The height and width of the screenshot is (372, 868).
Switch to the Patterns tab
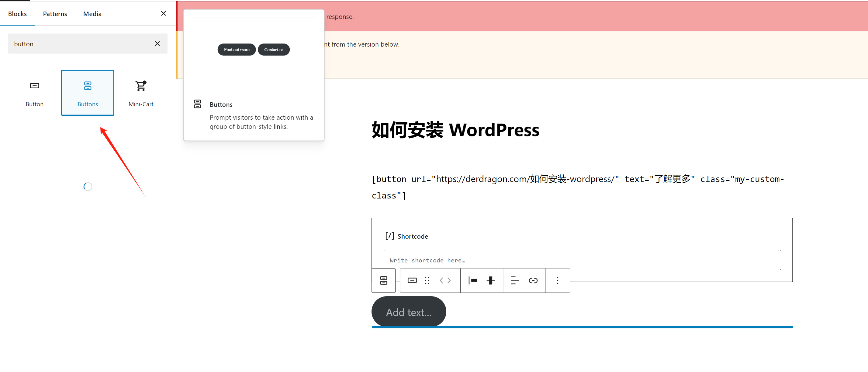tap(55, 13)
